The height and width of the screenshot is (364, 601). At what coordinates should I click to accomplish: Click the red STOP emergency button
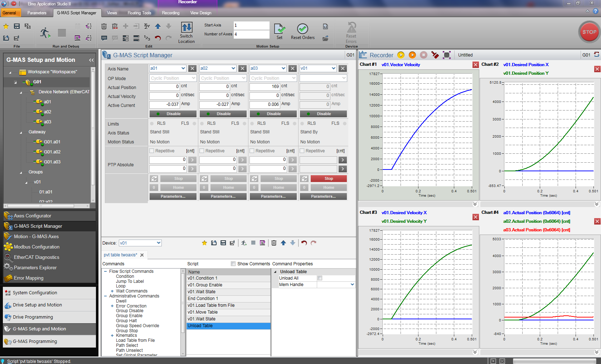(589, 32)
